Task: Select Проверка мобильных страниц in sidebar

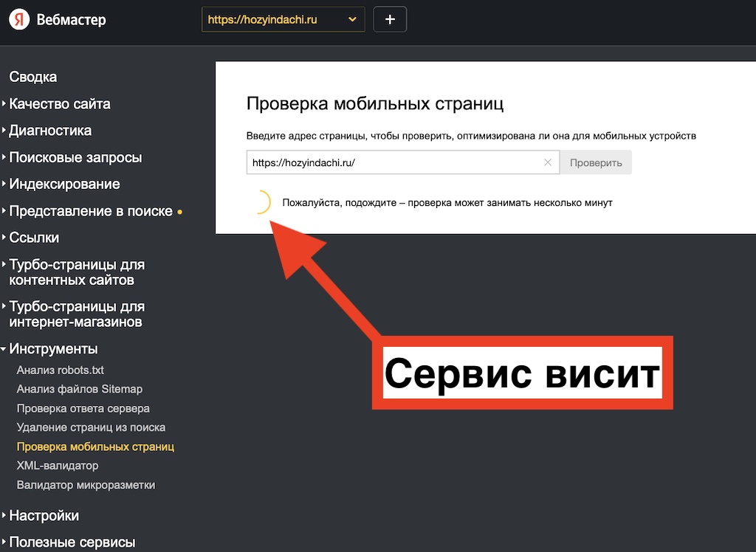Action: click(95, 446)
